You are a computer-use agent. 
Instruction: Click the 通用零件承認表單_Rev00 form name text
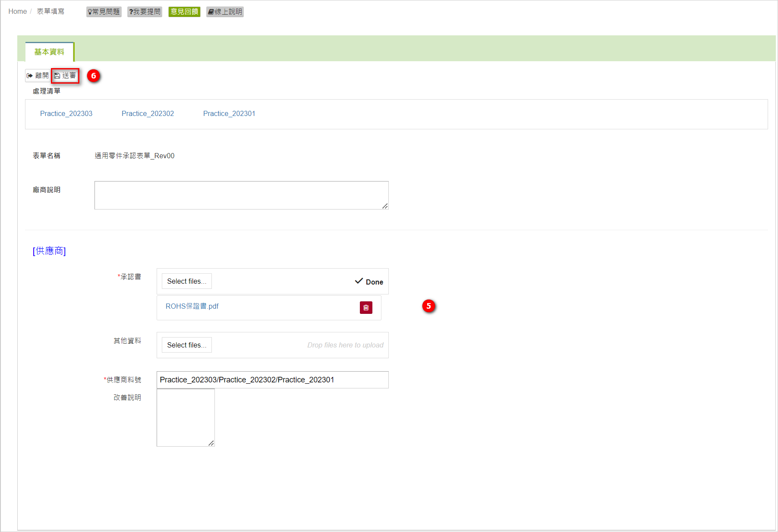point(135,156)
